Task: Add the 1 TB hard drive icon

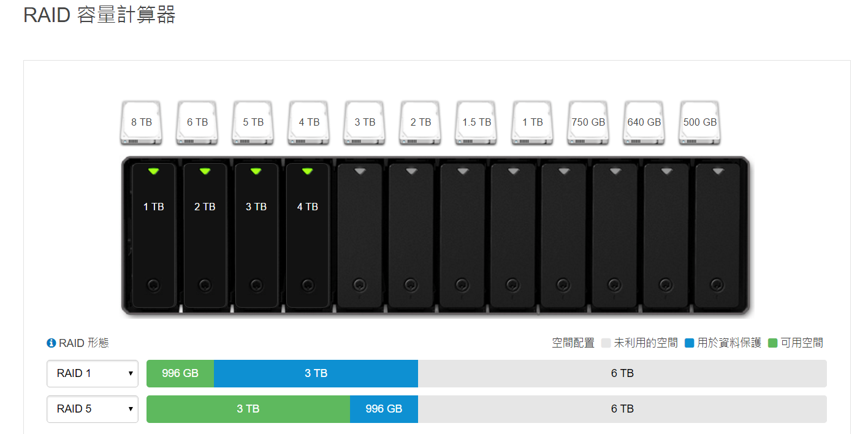Action: [533, 123]
